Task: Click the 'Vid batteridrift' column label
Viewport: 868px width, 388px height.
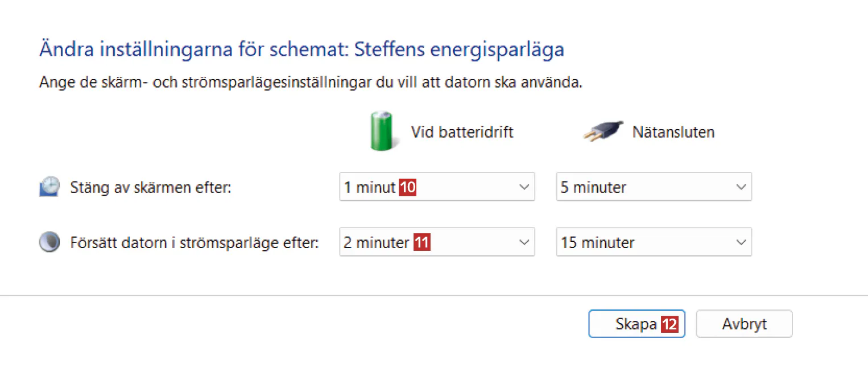Action: (462, 133)
